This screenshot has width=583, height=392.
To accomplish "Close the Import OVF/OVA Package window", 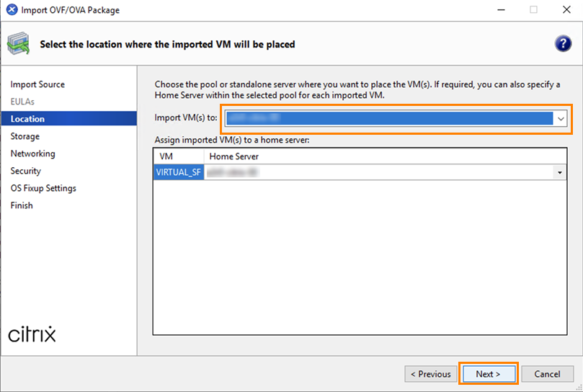I will (x=566, y=10).
